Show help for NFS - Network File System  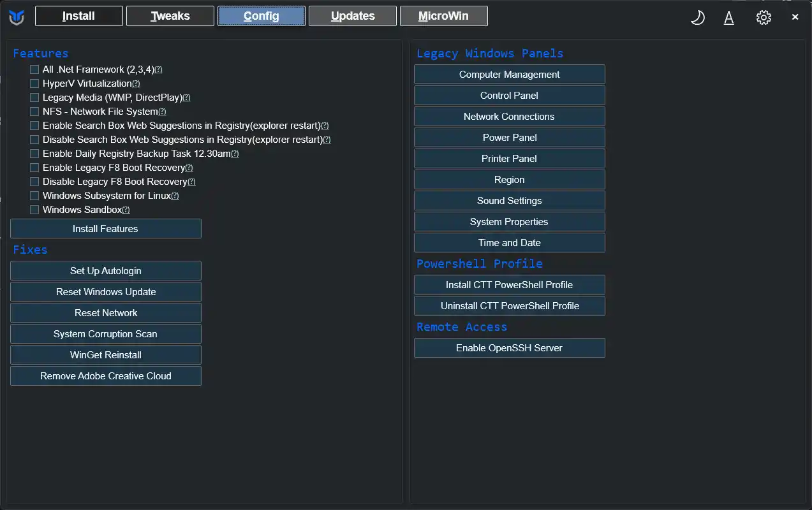pos(162,112)
